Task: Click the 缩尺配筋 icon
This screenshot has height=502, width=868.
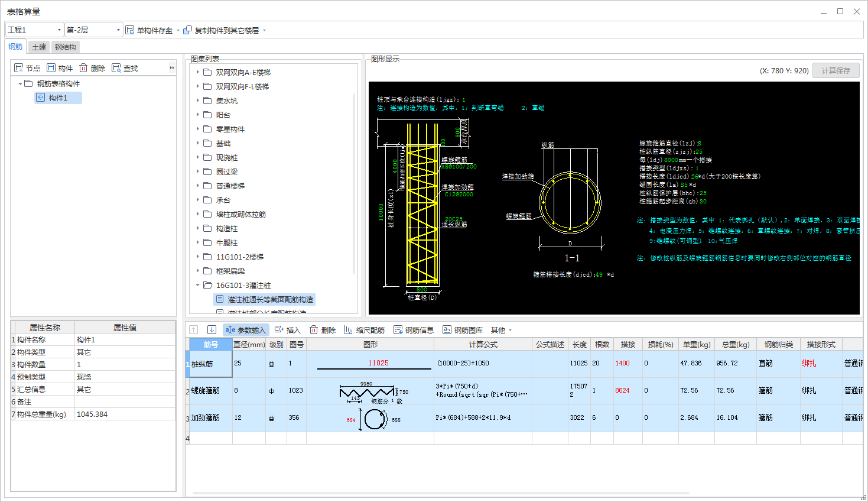Action: click(x=349, y=330)
